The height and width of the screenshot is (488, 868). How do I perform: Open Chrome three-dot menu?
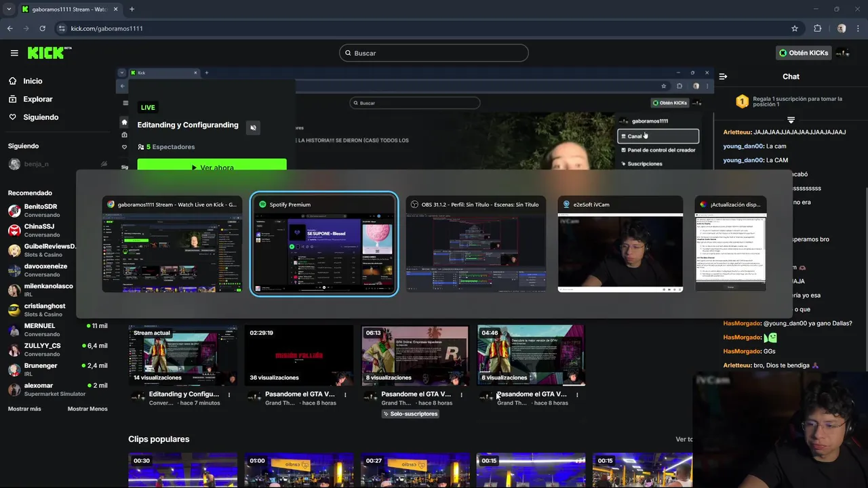[x=859, y=28]
